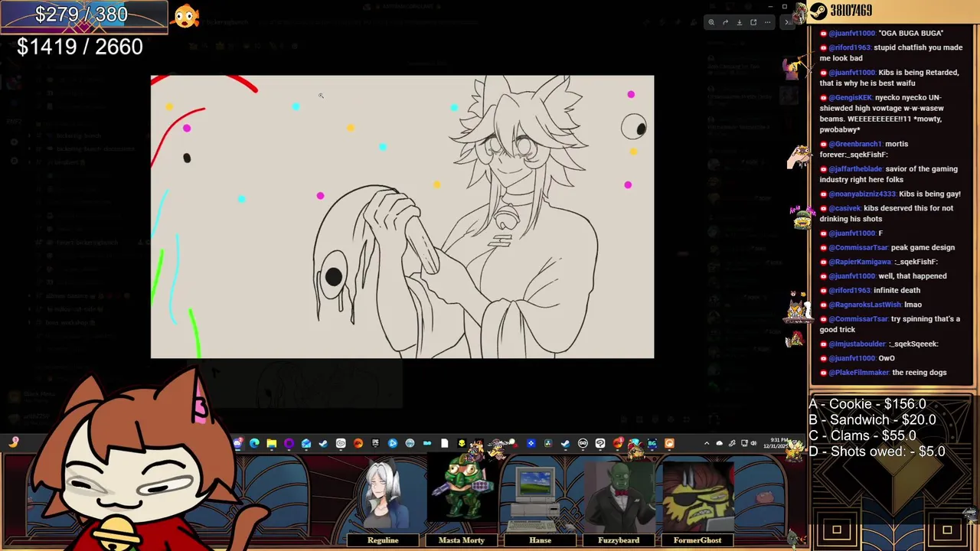Download the image with the save icon
The width and height of the screenshot is (980, 551).
(x=739, y=22)
